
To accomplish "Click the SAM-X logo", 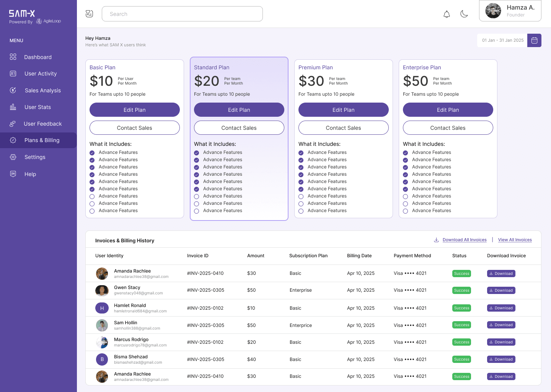I will [22, 14].
